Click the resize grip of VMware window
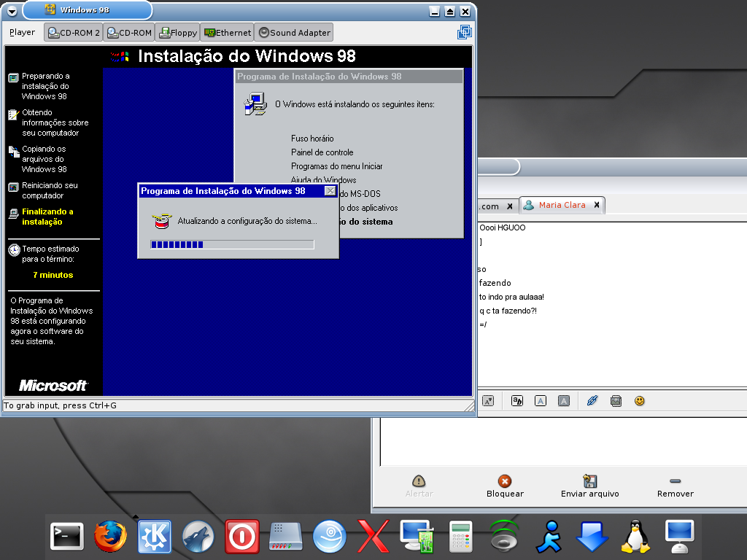The image size is (747, 560). click(469, 405)
